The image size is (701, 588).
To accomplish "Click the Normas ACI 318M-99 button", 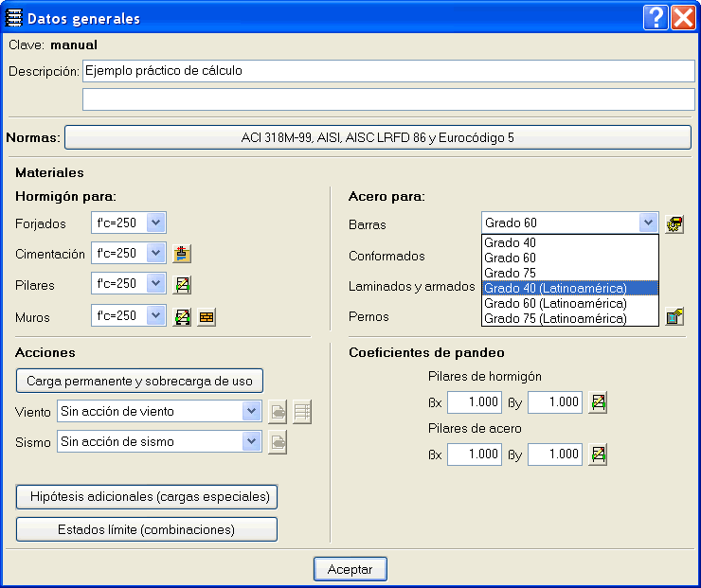I will click(377, 138).
